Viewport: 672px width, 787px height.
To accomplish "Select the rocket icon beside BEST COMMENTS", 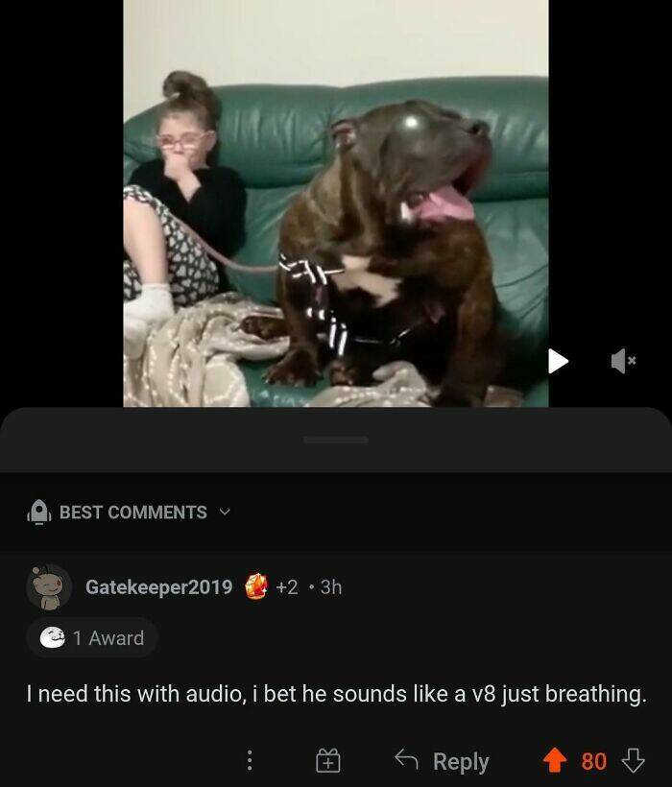I will point(38,512).
